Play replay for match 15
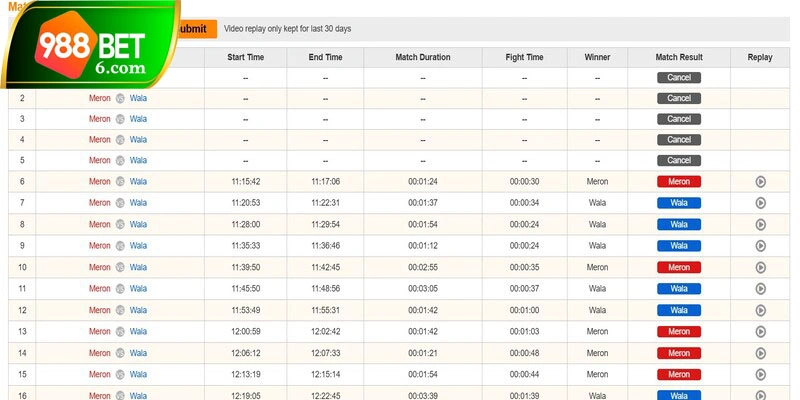 760,375
